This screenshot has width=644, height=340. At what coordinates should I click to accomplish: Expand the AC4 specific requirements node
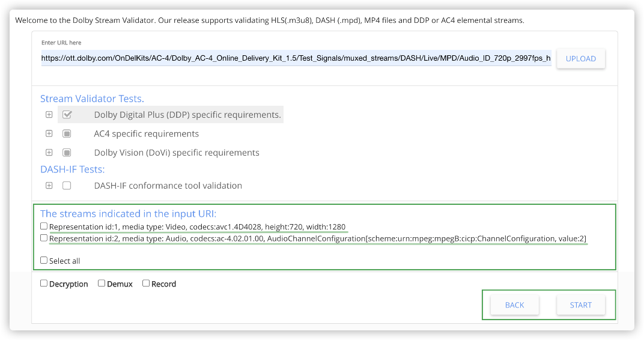tap(49, 133)
